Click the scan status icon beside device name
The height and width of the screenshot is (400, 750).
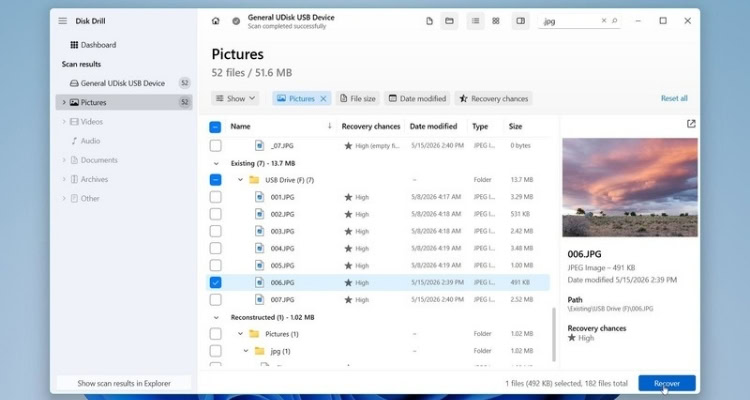(x=236, y=21)
